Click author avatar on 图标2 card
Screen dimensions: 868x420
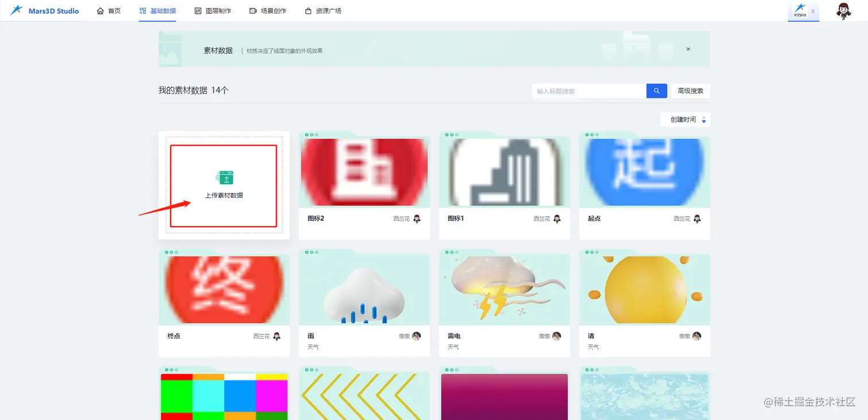(417, 219)
